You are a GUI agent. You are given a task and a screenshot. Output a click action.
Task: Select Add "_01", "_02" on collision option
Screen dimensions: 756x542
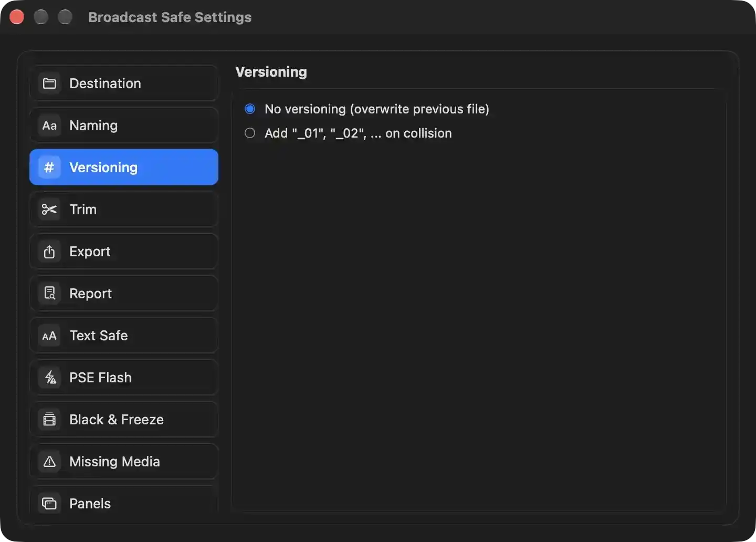[x=250, y=133]
